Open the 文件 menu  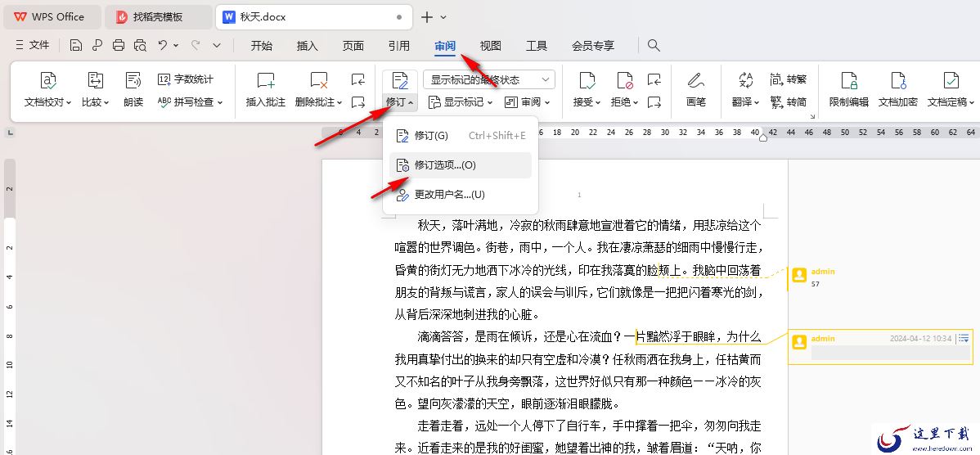pos(32,45)
